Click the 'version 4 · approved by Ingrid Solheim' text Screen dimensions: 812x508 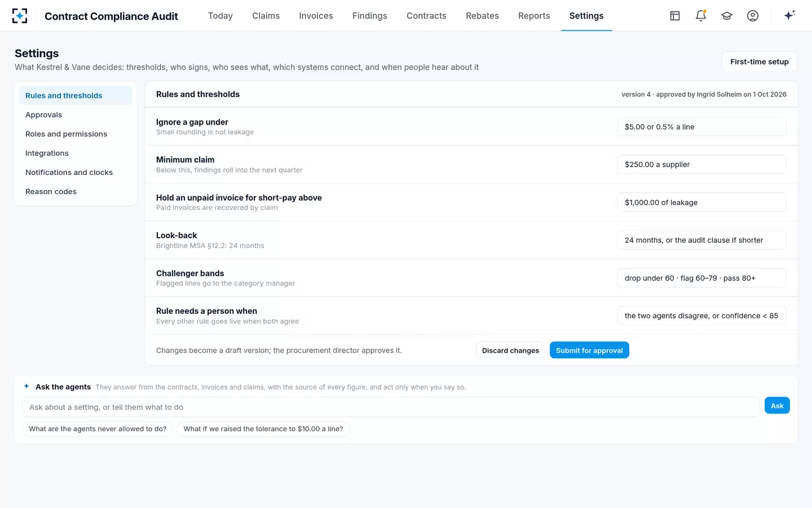704,94
